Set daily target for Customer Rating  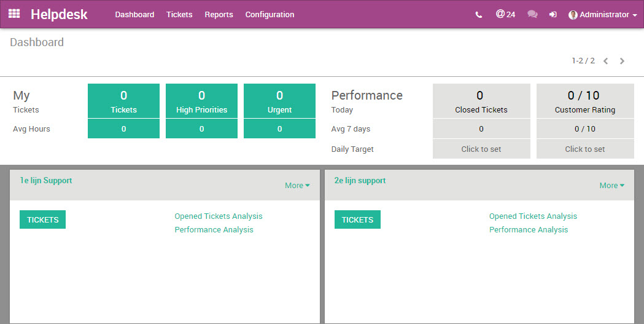[585, 149]
